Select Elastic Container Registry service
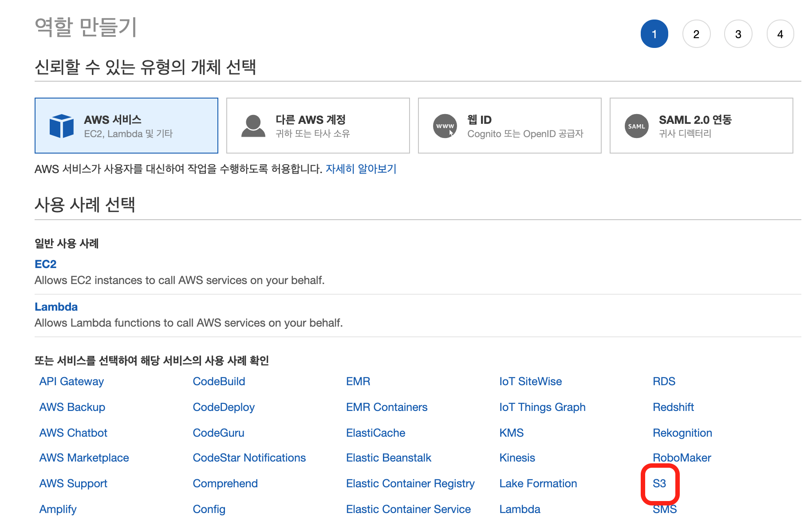This screenshot has width=812, height=521. pos(410,483)
